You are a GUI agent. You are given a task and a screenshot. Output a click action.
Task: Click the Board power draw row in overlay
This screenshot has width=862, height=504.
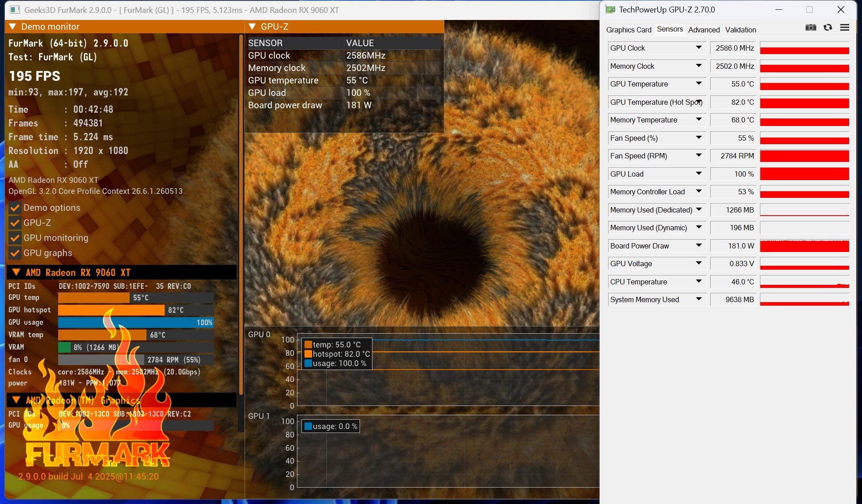[x=344, y=105]
